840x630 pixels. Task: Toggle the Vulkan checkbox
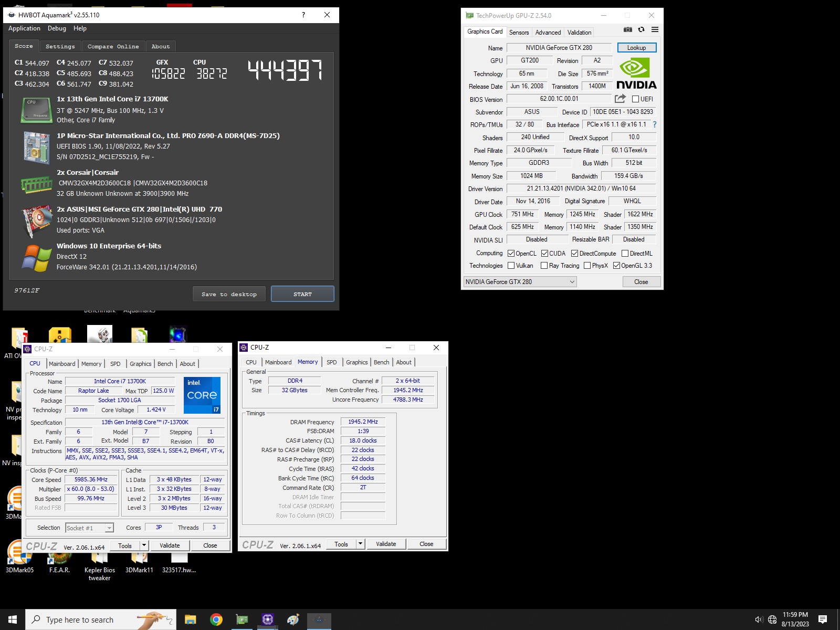(511, 266)
